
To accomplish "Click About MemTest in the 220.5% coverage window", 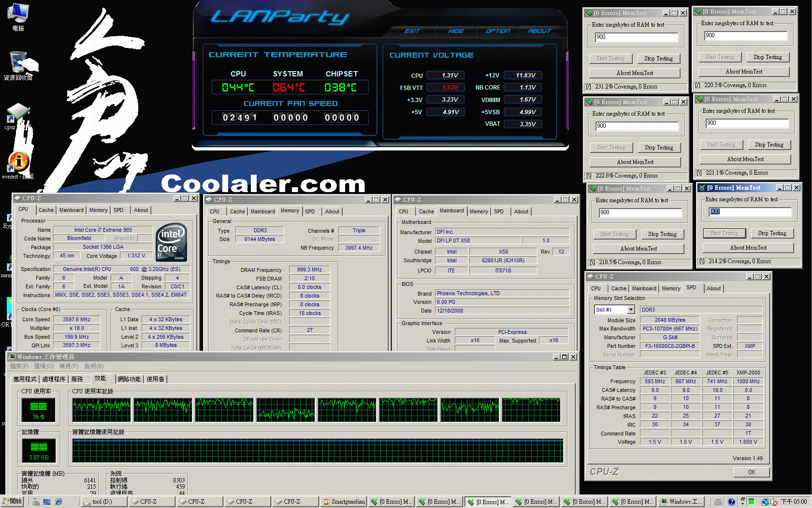I will pyautogui.click(x=744, y=72).
